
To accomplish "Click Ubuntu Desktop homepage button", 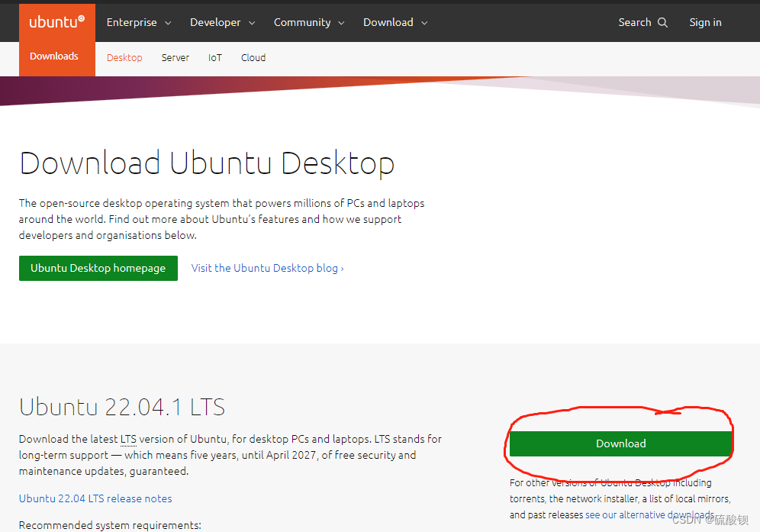I will pyautogui.click(x=98, y=268).
